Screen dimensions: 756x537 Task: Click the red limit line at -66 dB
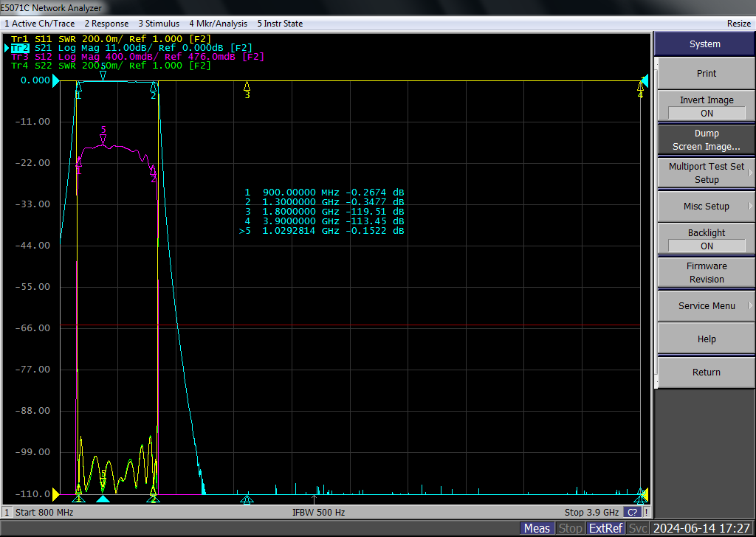(x=350, y=326)
